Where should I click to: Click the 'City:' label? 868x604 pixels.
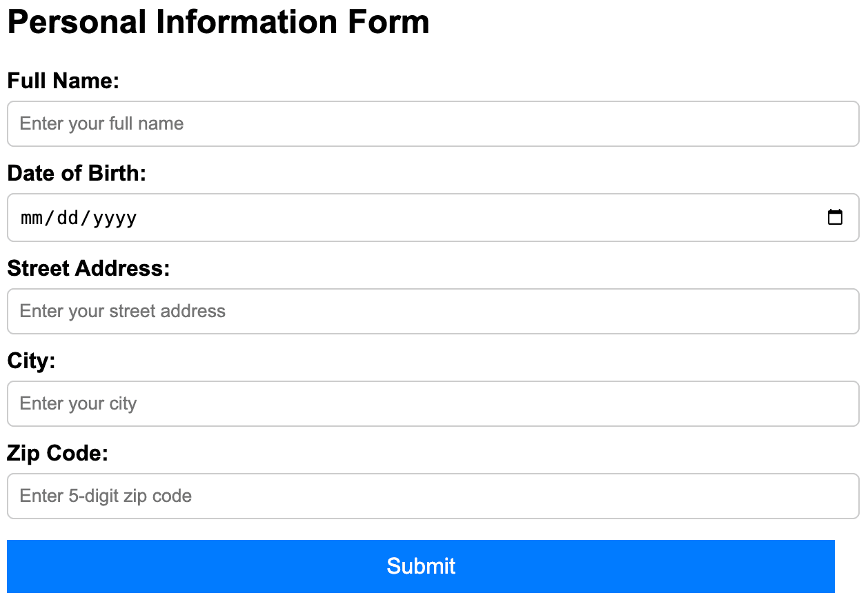click(31, 361)
